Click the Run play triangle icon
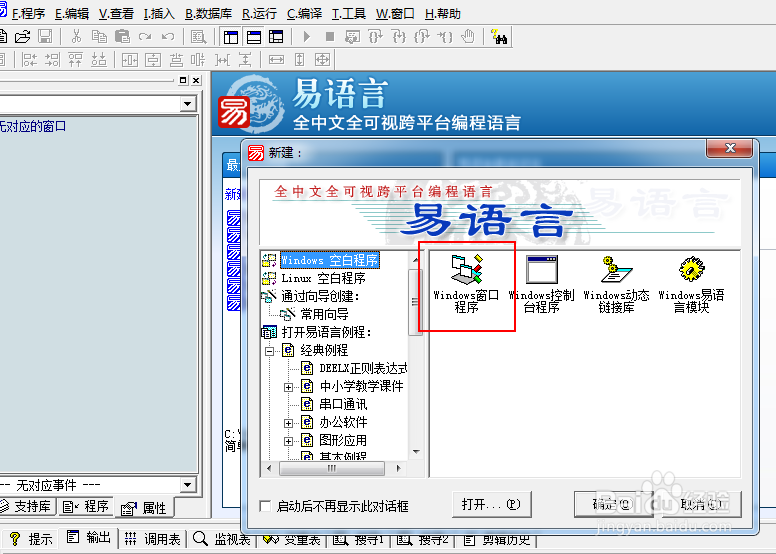This screenshot has height=554, width=776. 307,37
